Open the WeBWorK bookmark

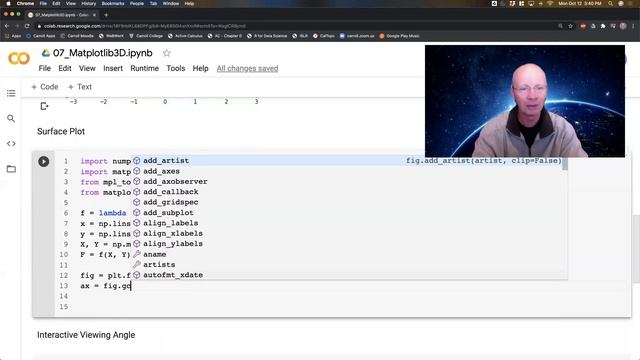click(x=111, y=36)
